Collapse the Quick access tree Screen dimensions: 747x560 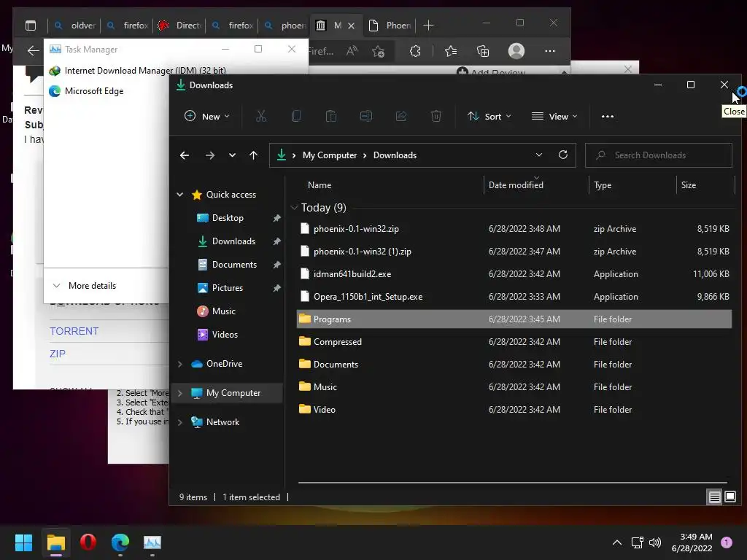click(180, 194)
